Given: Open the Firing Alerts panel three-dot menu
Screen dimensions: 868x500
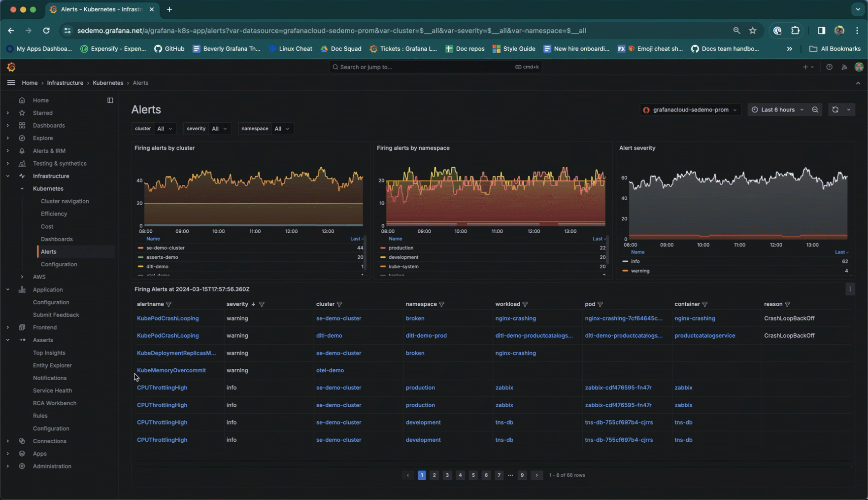Looking at the screenshot, I should pos(850,289).
